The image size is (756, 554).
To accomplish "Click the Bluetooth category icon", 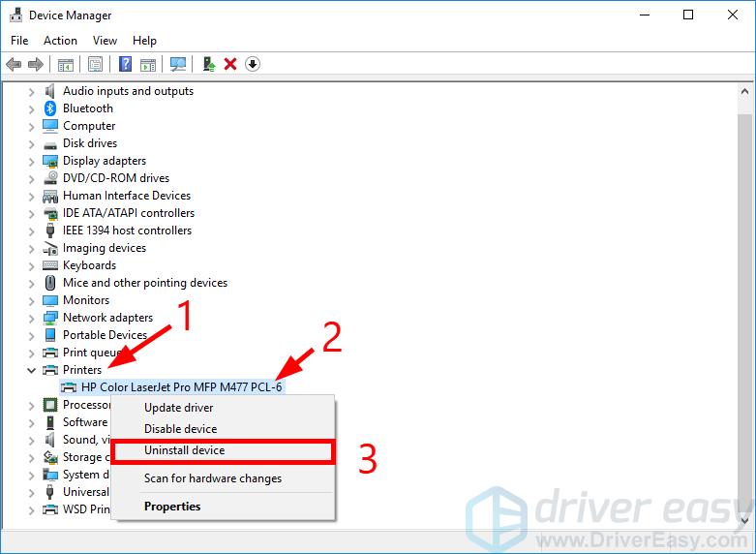I will (x=50, y=108).
